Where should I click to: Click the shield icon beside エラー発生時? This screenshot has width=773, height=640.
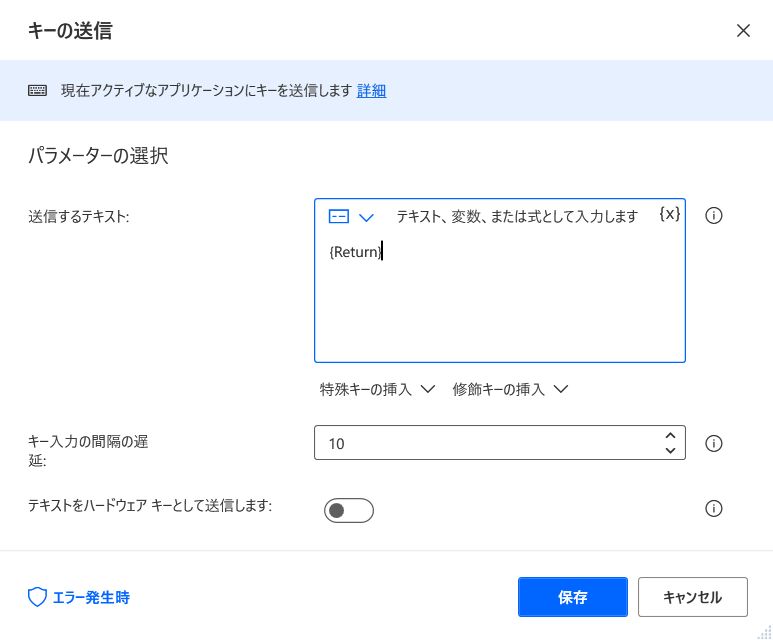coord(37,597)
